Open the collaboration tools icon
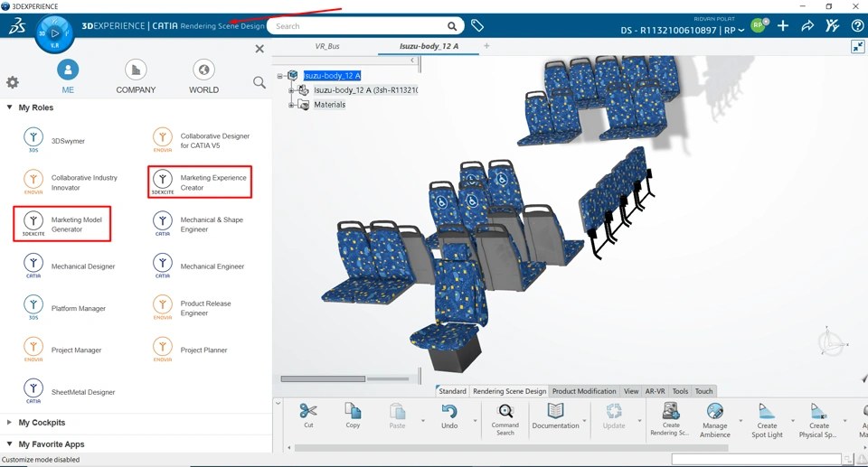Screen dimensions: 868x467 pyautogui.click(x=832, y=25)
